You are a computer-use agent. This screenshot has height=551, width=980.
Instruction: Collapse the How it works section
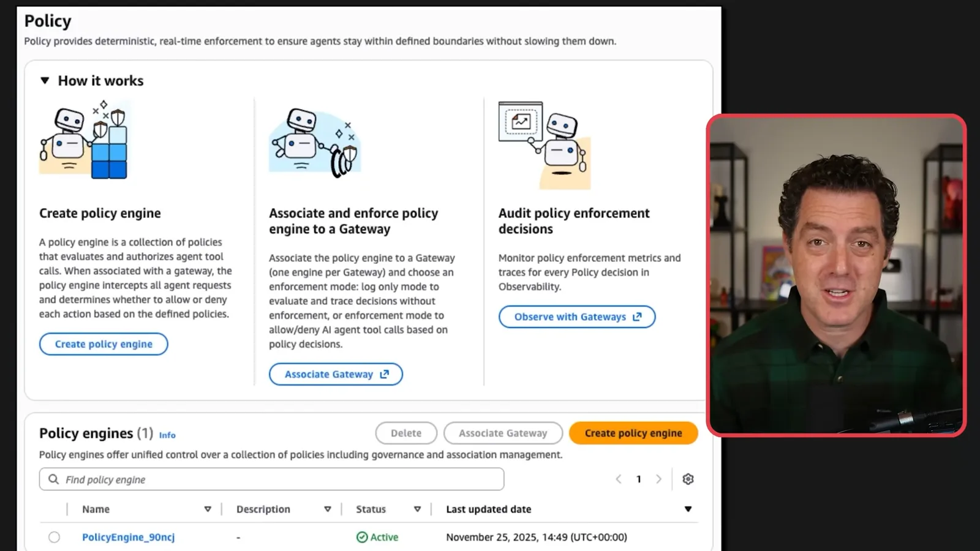tap(45, 81)
